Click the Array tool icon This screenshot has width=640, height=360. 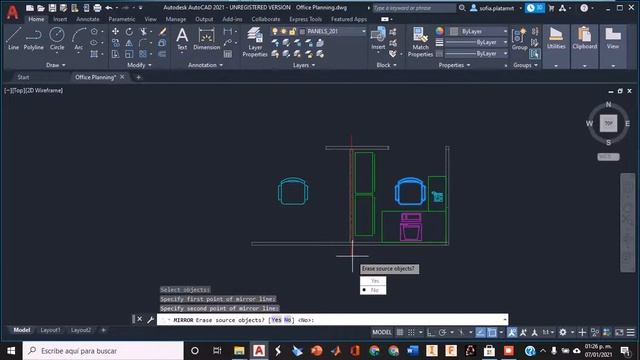coord(143,54)
